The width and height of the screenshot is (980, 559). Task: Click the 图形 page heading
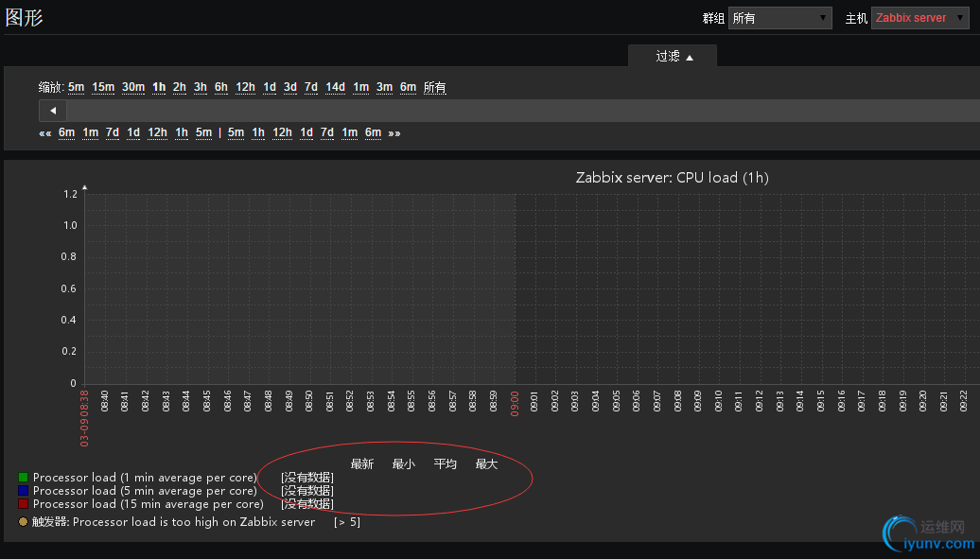click(24, 17)
